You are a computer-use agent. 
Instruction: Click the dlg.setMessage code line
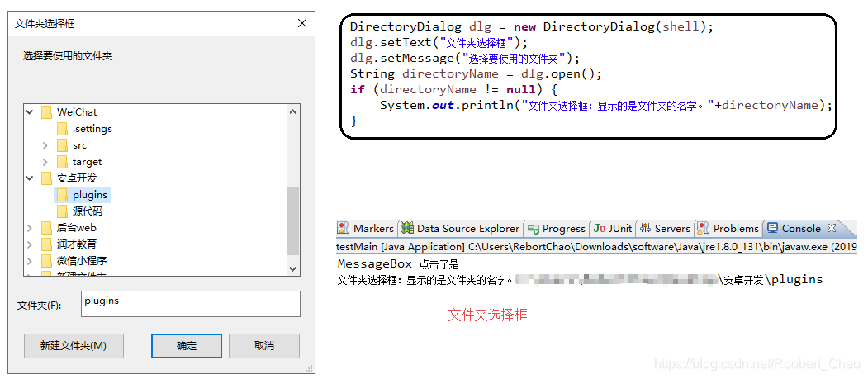pos(465,58)
